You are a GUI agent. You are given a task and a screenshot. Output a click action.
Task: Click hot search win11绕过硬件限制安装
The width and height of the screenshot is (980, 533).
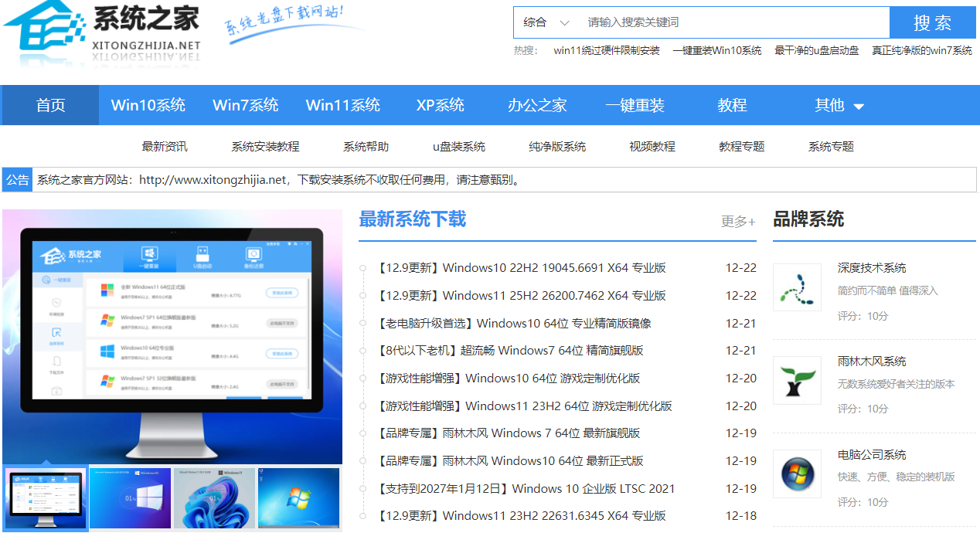tap(607, 50)
